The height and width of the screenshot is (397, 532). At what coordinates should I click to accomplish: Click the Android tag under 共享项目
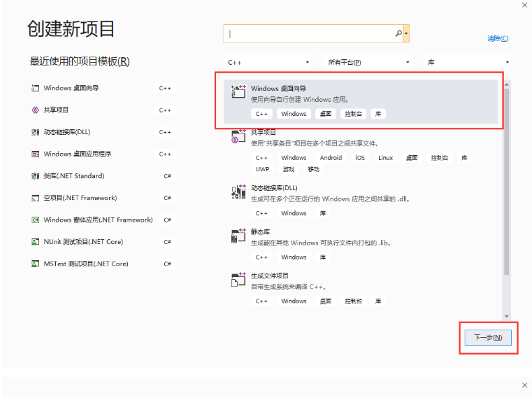(x=331, y=158)
